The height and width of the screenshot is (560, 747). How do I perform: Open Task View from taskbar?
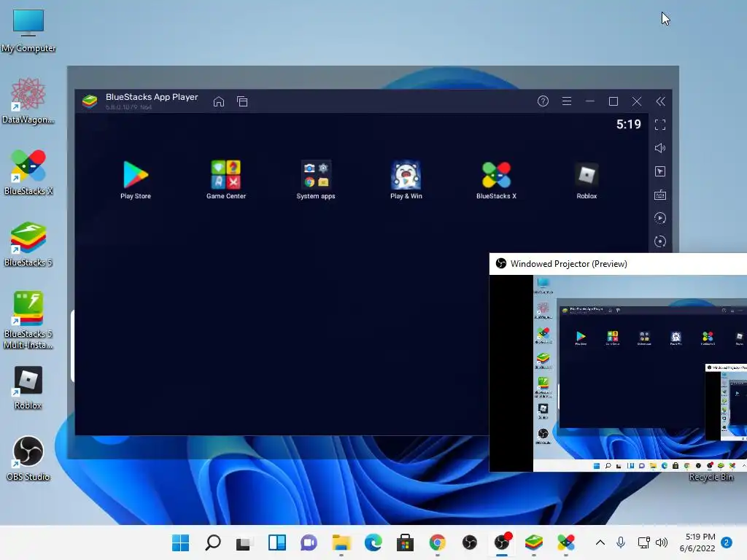click(244, 542)
